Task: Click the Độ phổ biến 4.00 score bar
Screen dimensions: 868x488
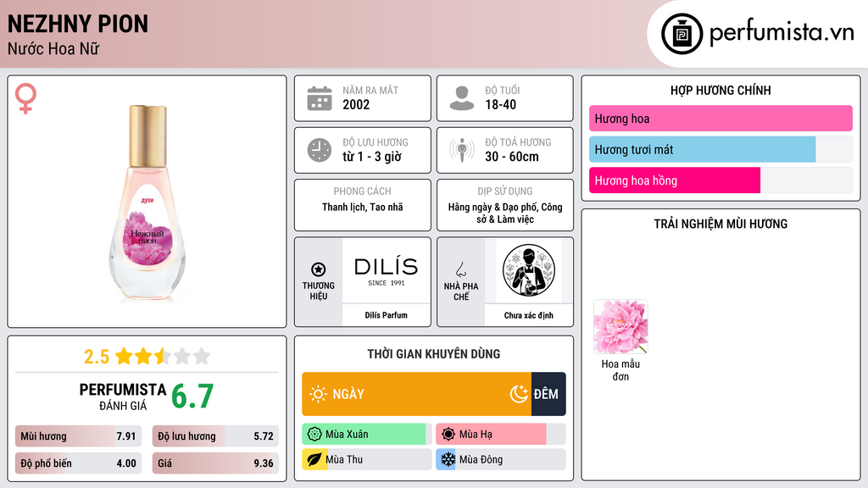Action: pyautogui.click(x=78, y=463)
